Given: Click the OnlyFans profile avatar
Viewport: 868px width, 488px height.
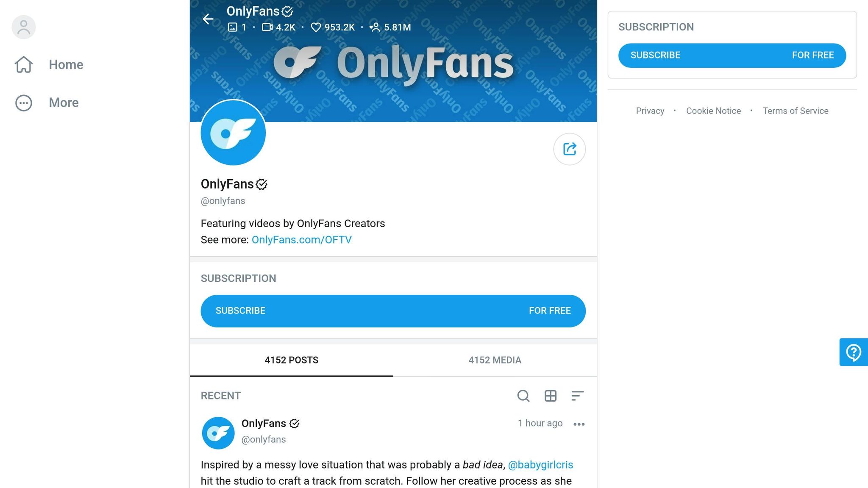Looking at the screenshot, I should 234,133.
